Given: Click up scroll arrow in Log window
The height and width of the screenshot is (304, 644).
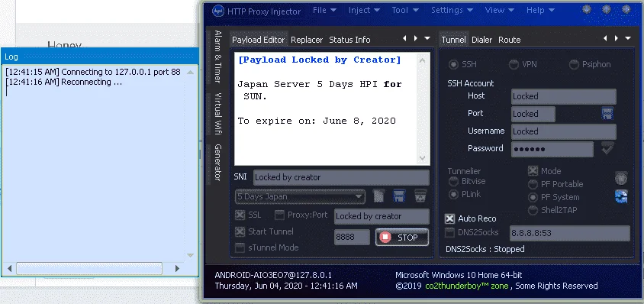Looking at the screenshot, I should [x=190, y=73].
